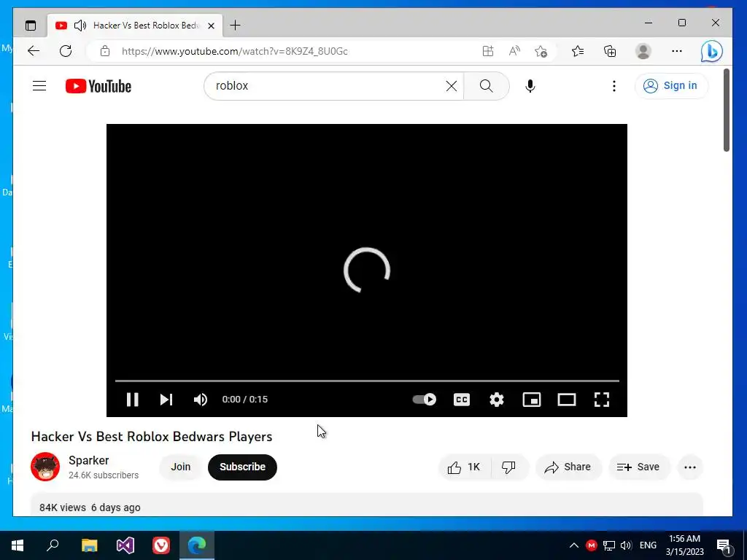
Task: Click the Sign in button
Action: [671, 86]
